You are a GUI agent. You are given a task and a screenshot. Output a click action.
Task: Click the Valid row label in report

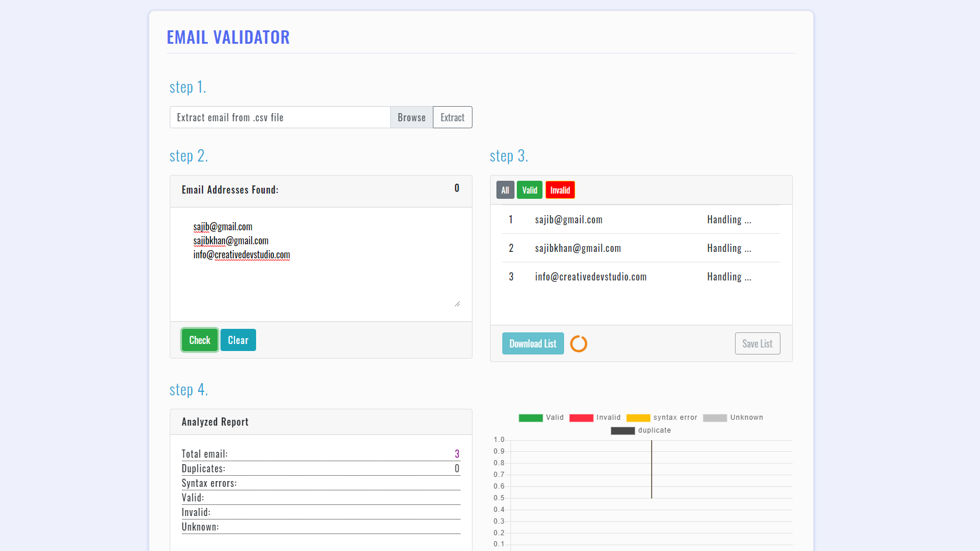(192, 497)
